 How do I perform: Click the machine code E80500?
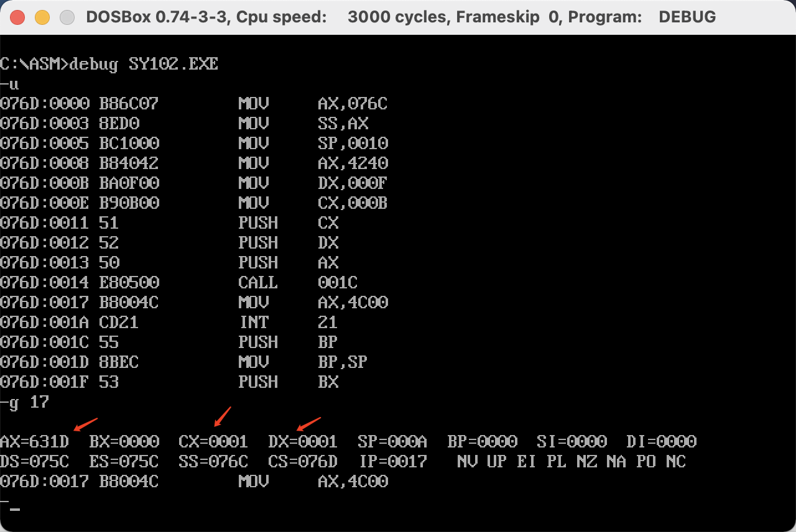click(x=129, y=283)
